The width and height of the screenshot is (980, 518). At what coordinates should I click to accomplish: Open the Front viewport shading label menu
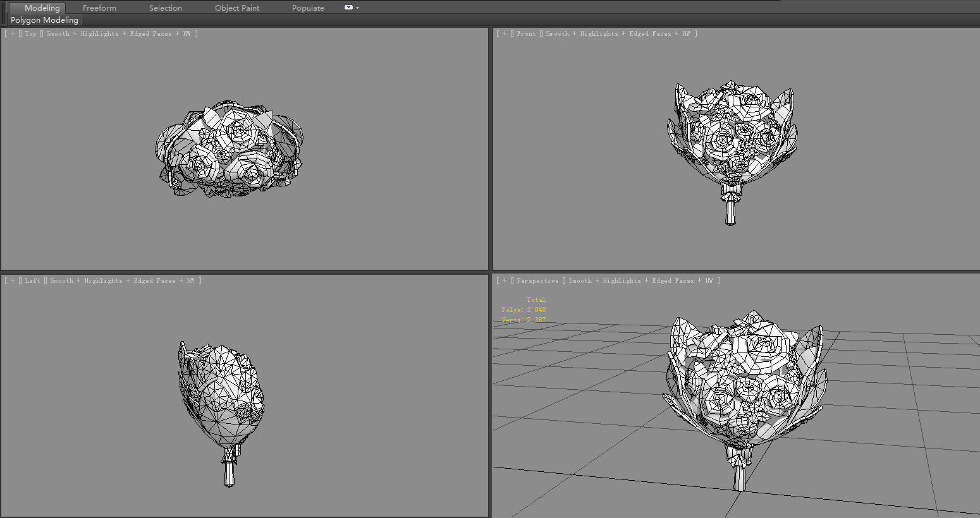[618, 34]
